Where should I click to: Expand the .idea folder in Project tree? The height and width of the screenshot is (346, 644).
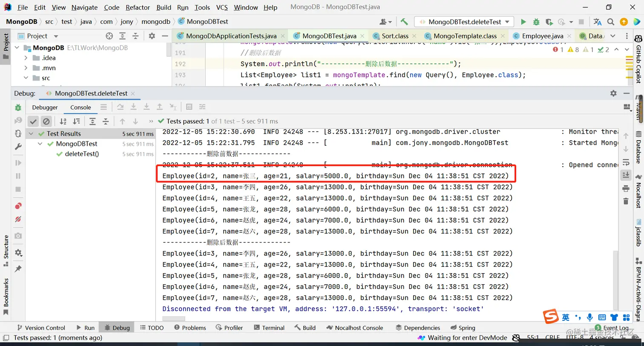pyautogui.click(x=26, y=58)
